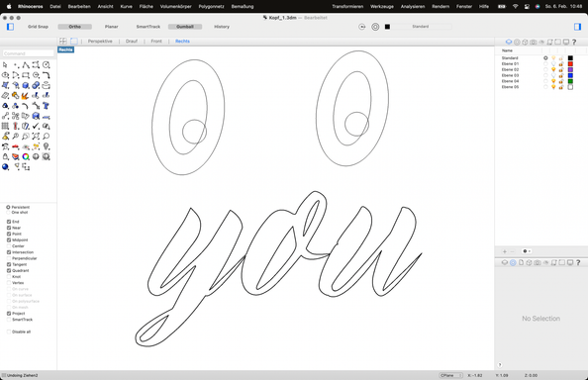Image resolution: width=588 pixels, height=380 pixels.
Task: Select the arrow pointer tool in left toolbar
Action: pyautogui.click(x=5, y=65)
